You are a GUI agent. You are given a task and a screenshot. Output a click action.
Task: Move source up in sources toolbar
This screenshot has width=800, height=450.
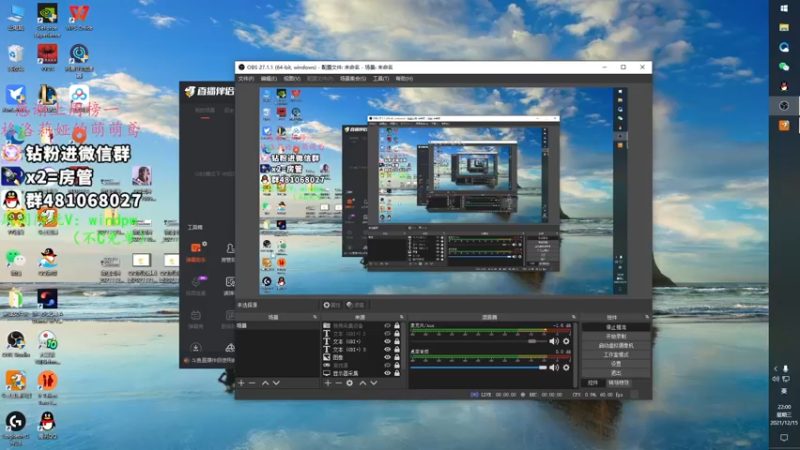coord(363,383)
